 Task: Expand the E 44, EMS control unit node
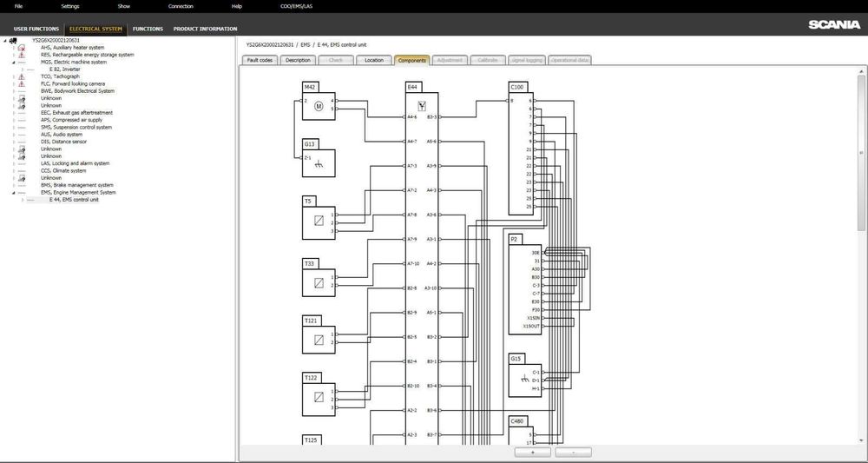coord(23,200)
